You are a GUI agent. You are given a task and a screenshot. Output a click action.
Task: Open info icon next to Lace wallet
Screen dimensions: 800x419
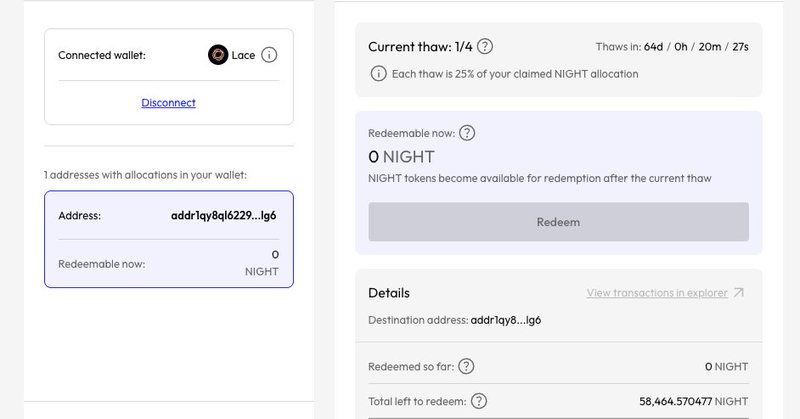[x=269, y=56]
